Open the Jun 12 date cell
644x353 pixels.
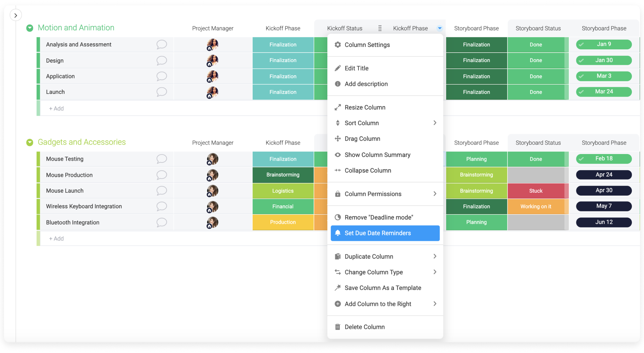point(604,222)
